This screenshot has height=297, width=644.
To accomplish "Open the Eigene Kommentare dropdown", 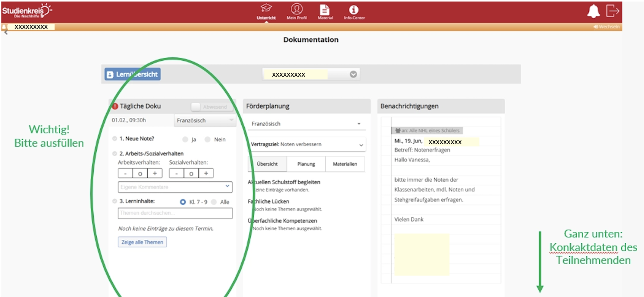I will [175, 187].
